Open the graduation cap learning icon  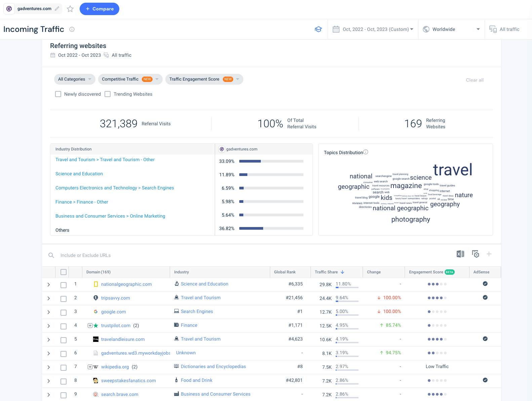click(318, 29)
